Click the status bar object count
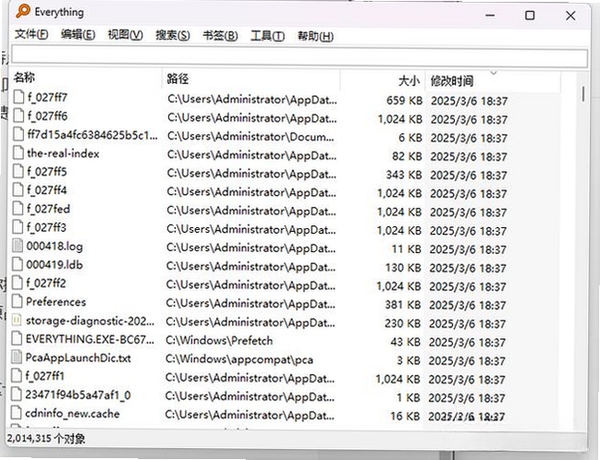 click(46, 439)
